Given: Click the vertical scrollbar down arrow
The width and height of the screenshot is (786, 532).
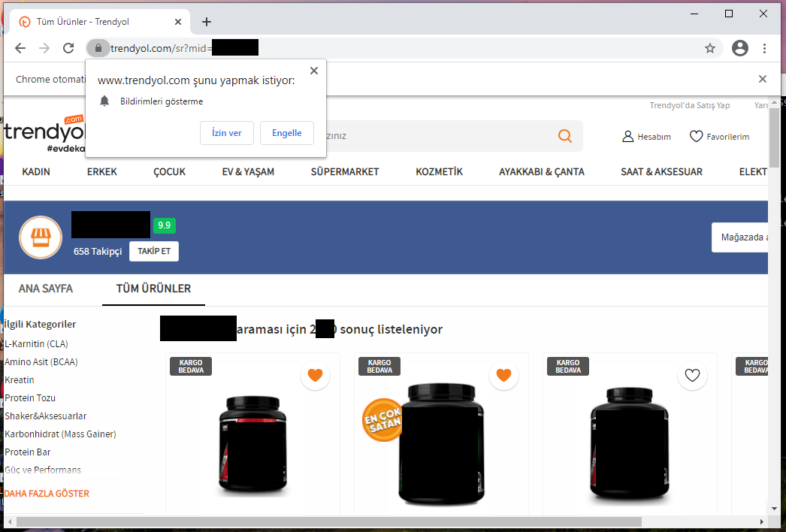Looking at the screenshot, I should 775,509.
